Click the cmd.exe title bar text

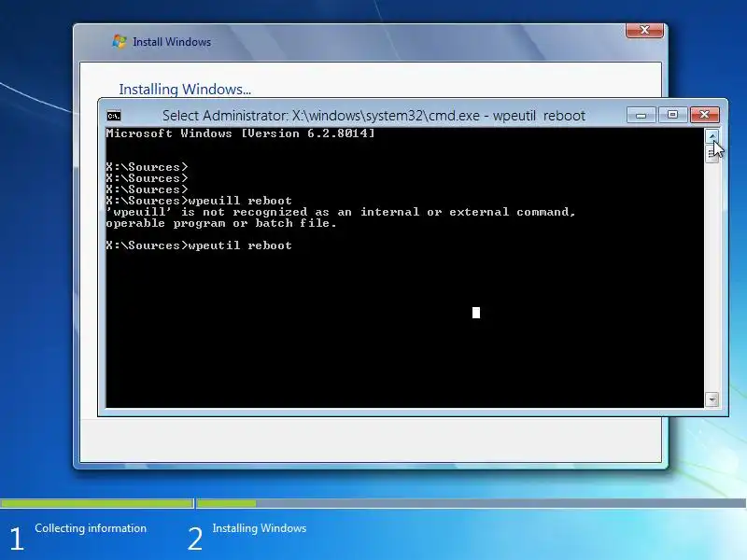click(373, 116)
